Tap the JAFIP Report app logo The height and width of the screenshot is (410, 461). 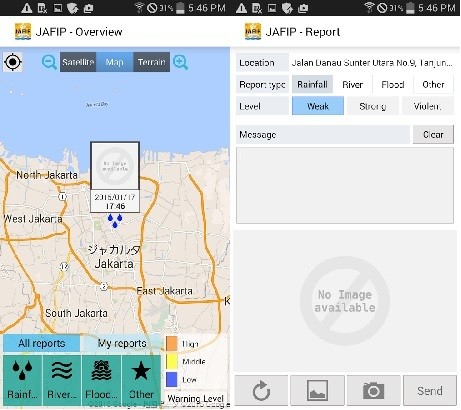coord(253,32)
